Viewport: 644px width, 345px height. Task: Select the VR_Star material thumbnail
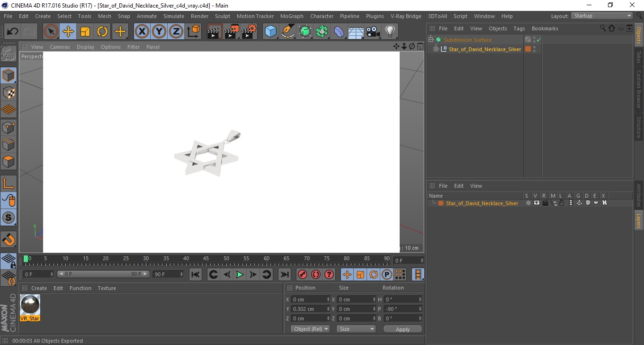coord(30,304)
